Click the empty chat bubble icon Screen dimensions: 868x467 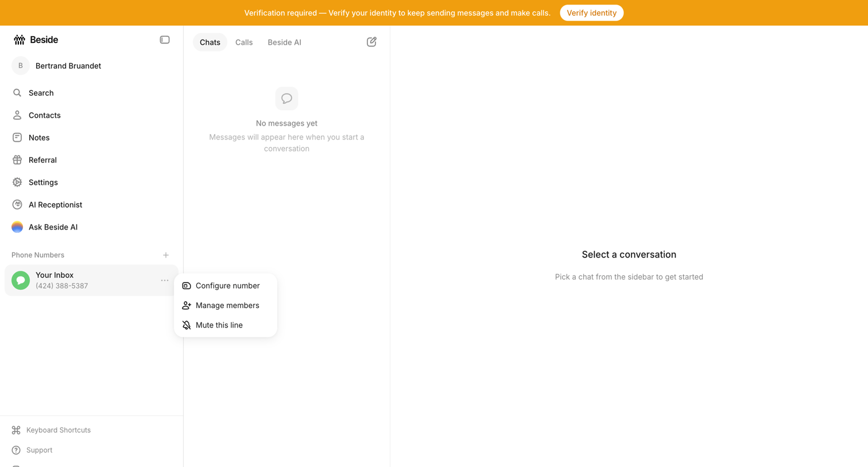point(286,99)
